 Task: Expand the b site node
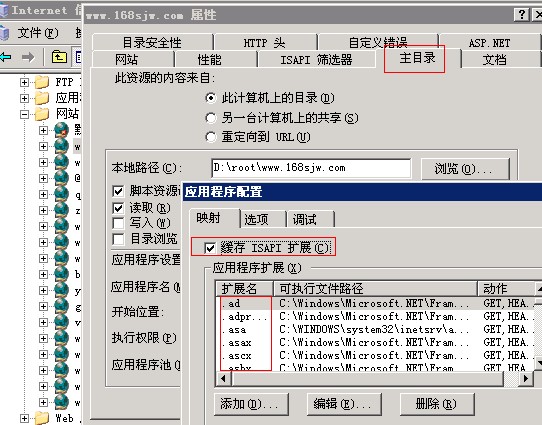43,274
